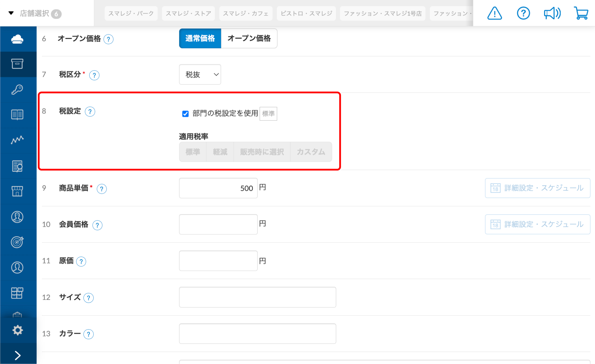Open the cloud service icon in the sidebar
Image resolution: width=595 pixels, height=364 pixels.
click(x=18, y=39)
